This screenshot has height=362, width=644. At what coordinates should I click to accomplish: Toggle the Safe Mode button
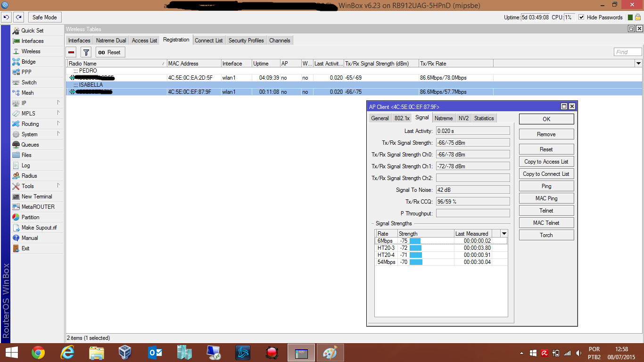click(45, 17)
